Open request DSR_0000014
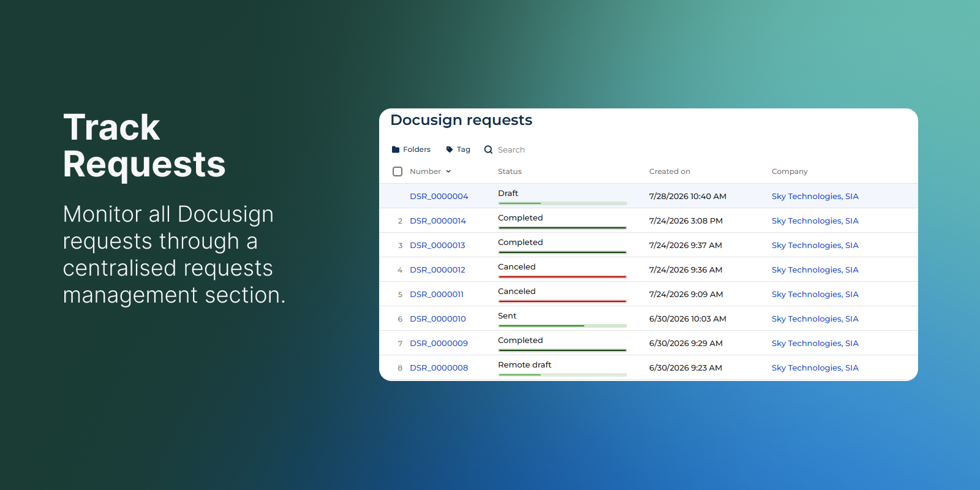The image size is (980, 490). pyautogui.click(x=438, y=221)
